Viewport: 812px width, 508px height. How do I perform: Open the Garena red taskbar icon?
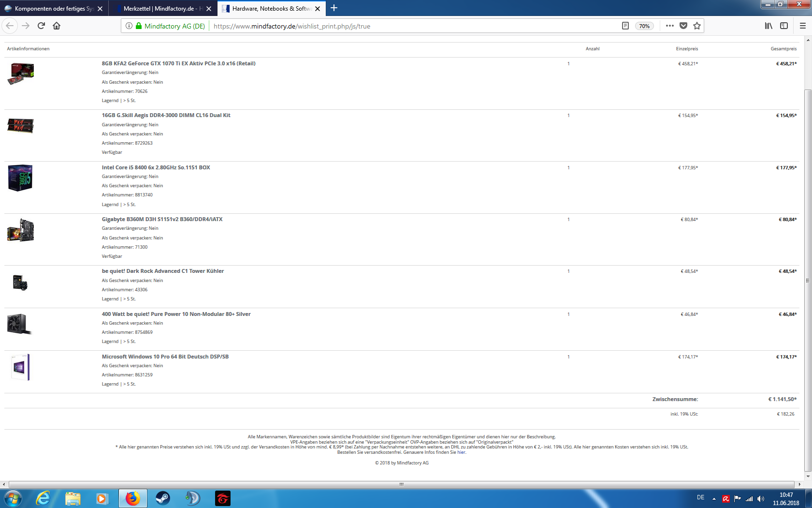click(x=223, y=498)
